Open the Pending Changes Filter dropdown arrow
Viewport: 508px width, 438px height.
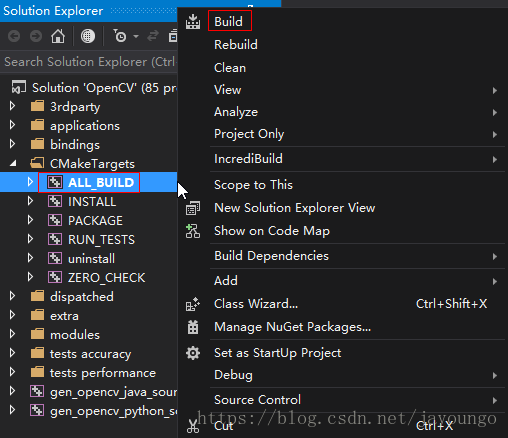point(136,36)
